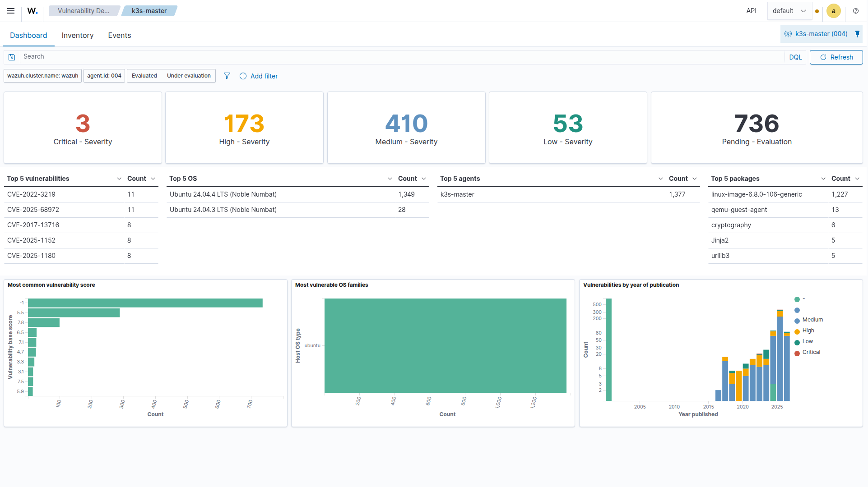
Task: Toggle the Medium legend series
Action: pyautogui.click(x=812, y=320)
